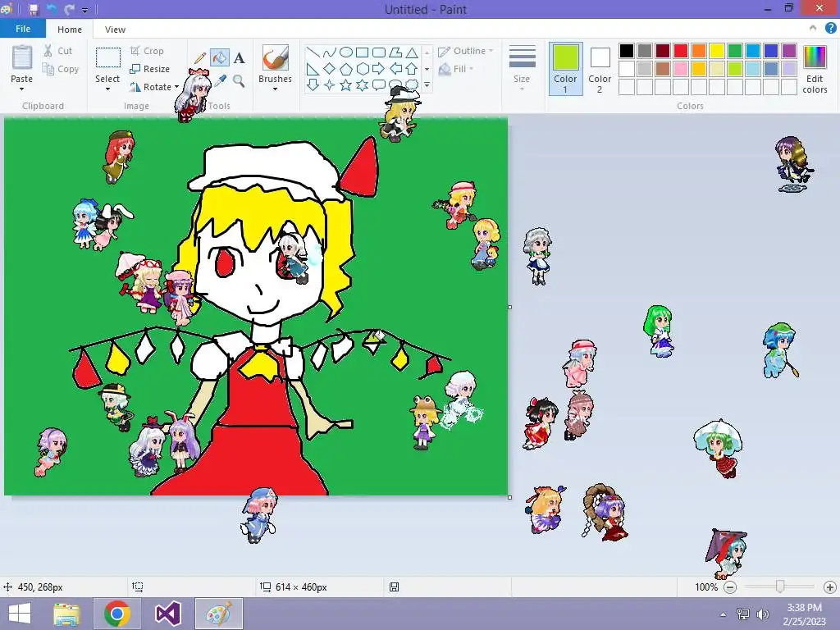The image size is (840, 630).
Task: Choose the Left arrow shape
Action: click(x=395, y=69)
